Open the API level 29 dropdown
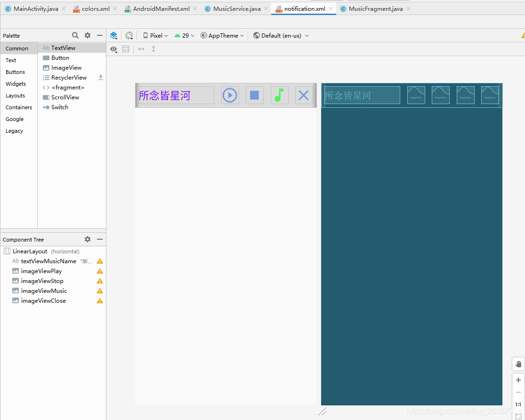Image resolution: width=525 pixels, height=420 pixels. (185, 35)
